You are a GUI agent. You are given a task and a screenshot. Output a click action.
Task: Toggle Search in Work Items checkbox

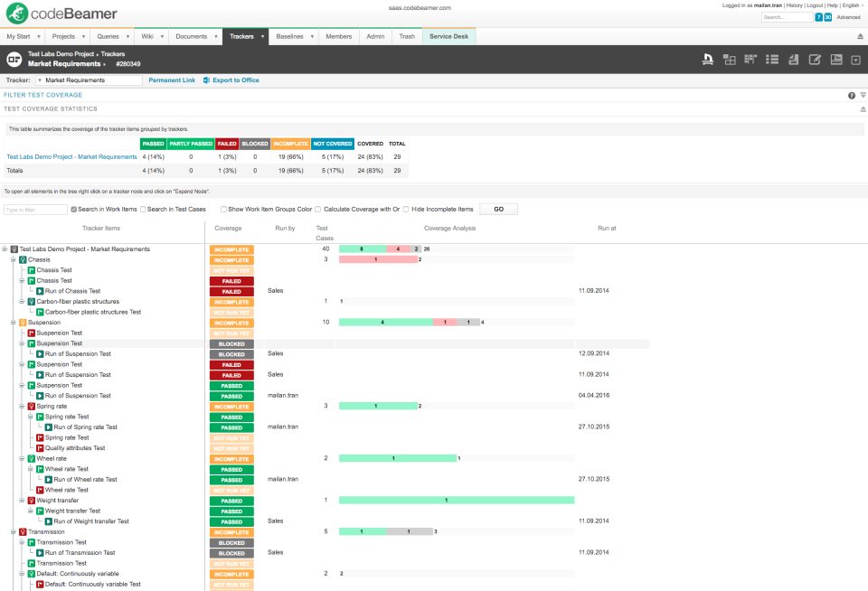(x=73, y=210)
